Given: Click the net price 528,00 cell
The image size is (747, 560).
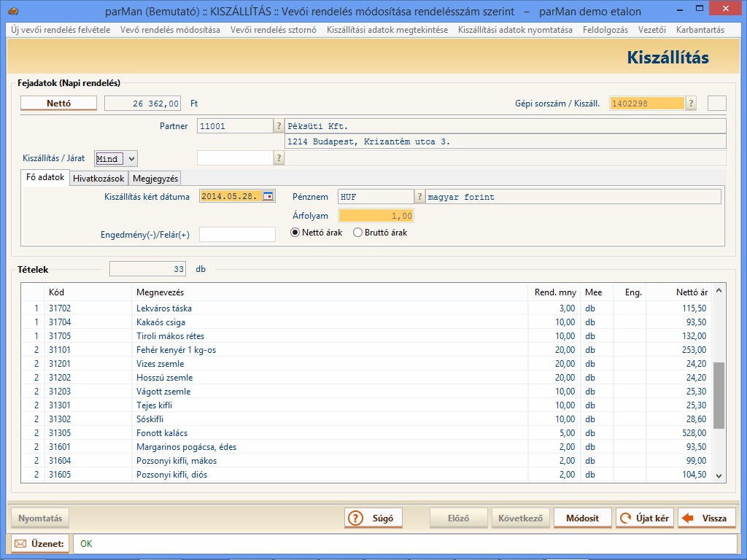Looking at the screenshot, I should tap(679, 433).
